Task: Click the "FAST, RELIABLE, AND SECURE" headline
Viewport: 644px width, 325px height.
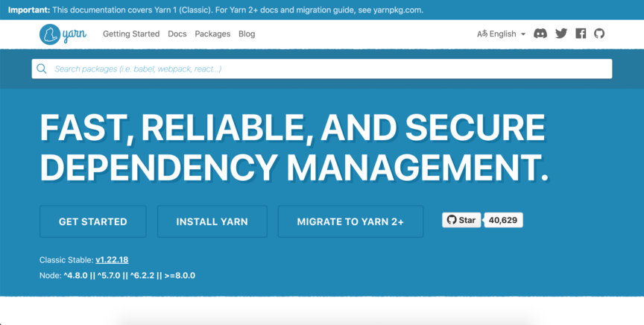Action: point(292,127)
